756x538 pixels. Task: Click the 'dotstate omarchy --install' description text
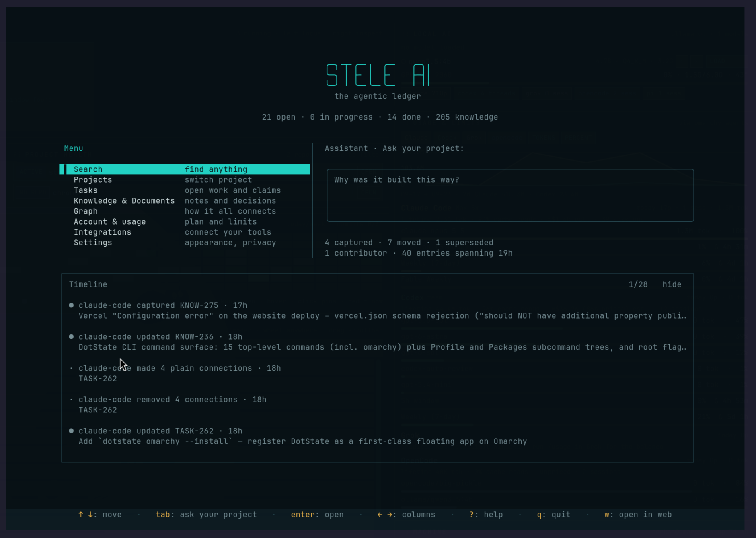(303, 441)
